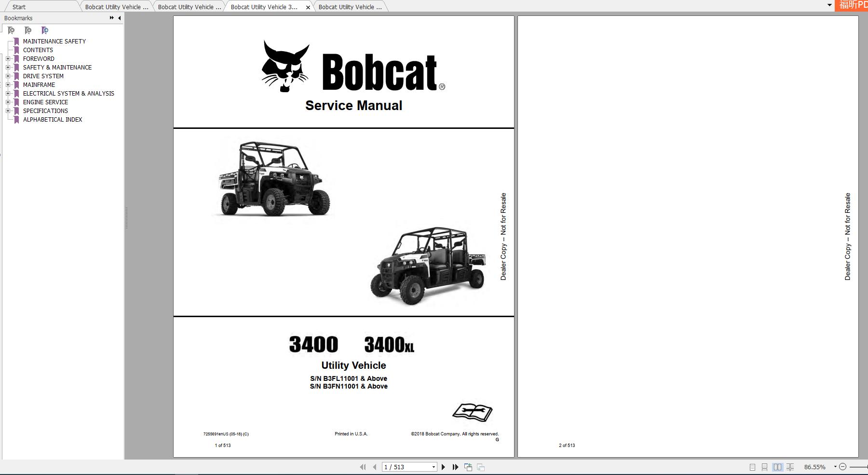Collapse the Bookmarks panel sidebar
868x475 pixels.
click(x=119, y=18)
